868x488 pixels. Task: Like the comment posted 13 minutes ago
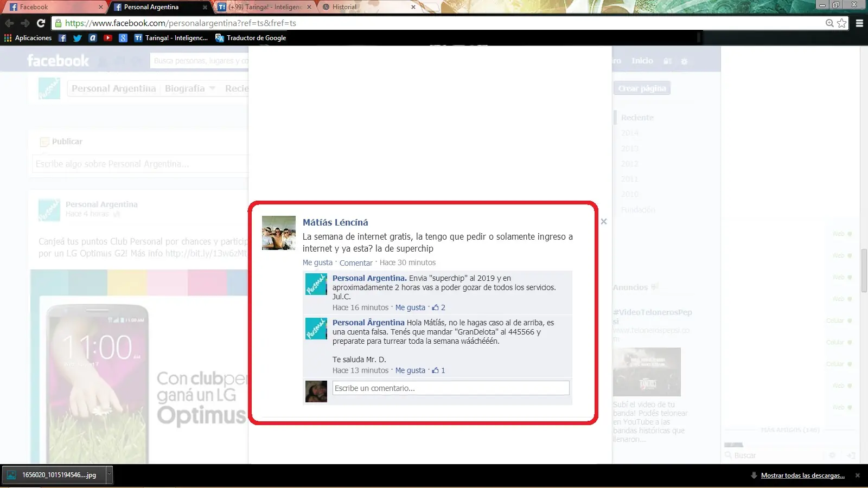pyautogui.click(x=410, y=370)
